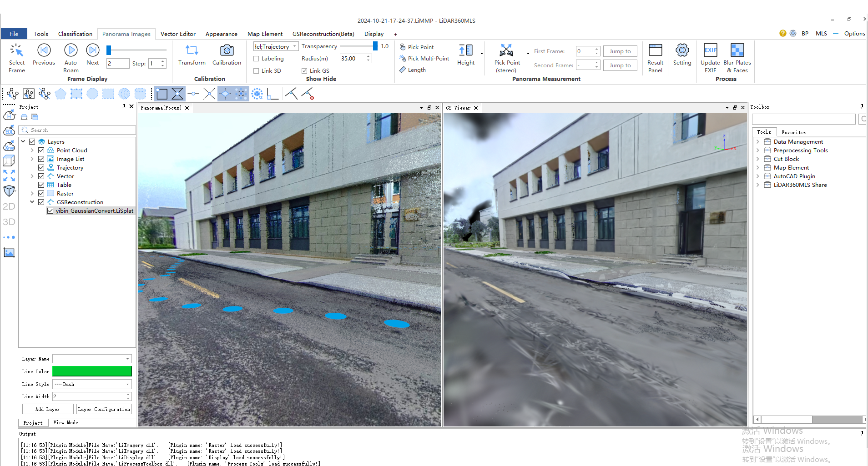Select the sphere selection tool
The height and width of the screenshot is (466, 868).
[124, 94]
